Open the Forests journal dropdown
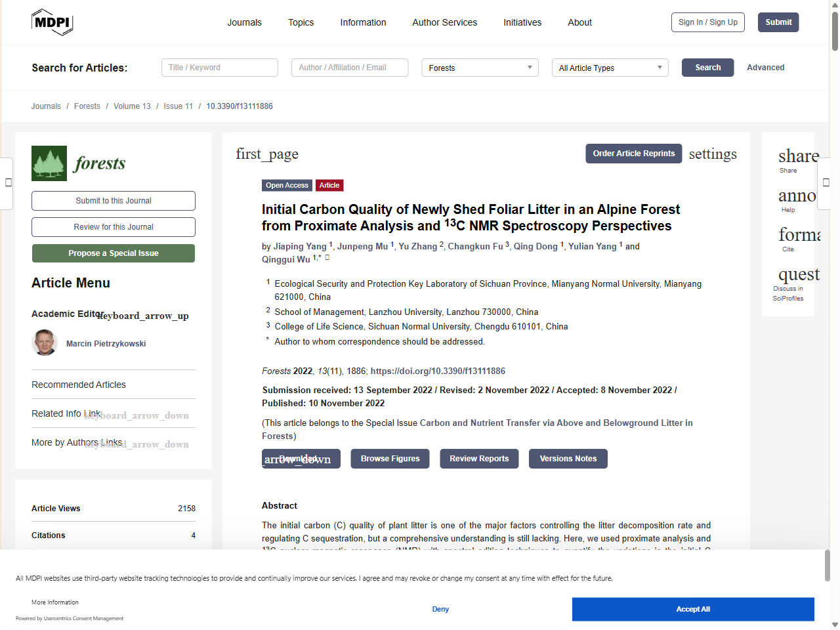 480,68
